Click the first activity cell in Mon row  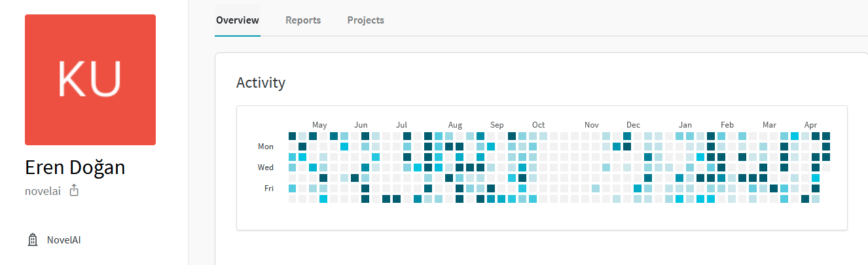click(292, 147)
